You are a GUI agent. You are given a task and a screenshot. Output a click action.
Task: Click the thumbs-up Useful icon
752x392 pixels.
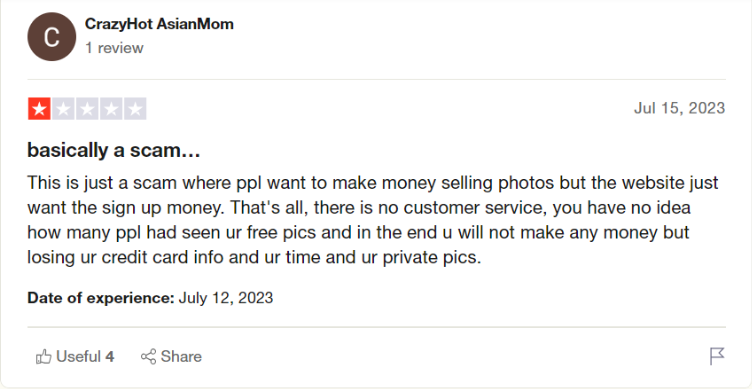click(43, 356)
